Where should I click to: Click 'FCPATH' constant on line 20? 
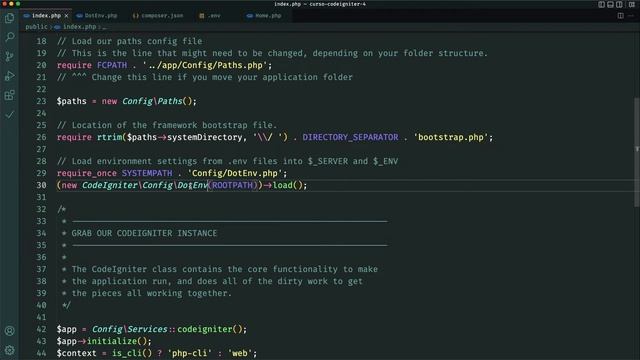click(112, 65)
